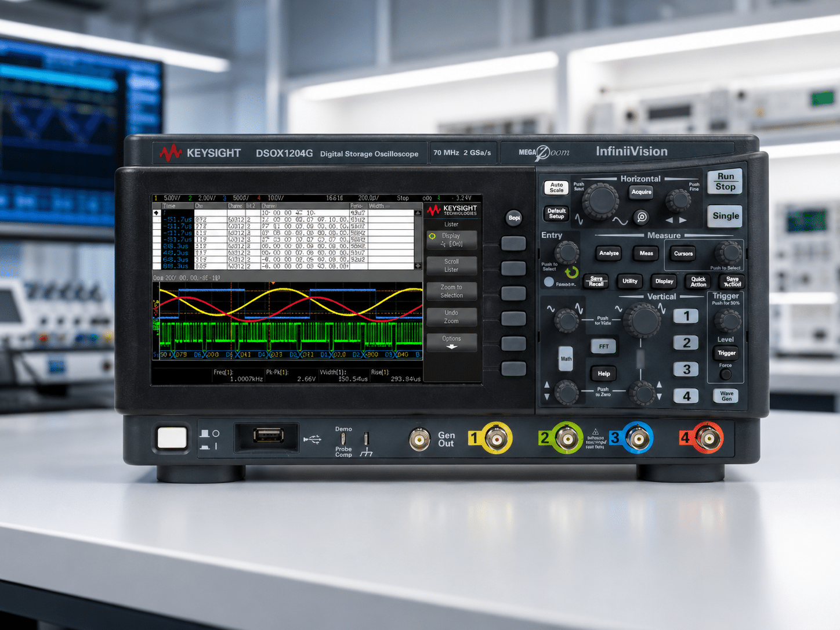Click the Cursors key
The width and height of the screenshot is (840, 630).
click(x=683, y=254)
